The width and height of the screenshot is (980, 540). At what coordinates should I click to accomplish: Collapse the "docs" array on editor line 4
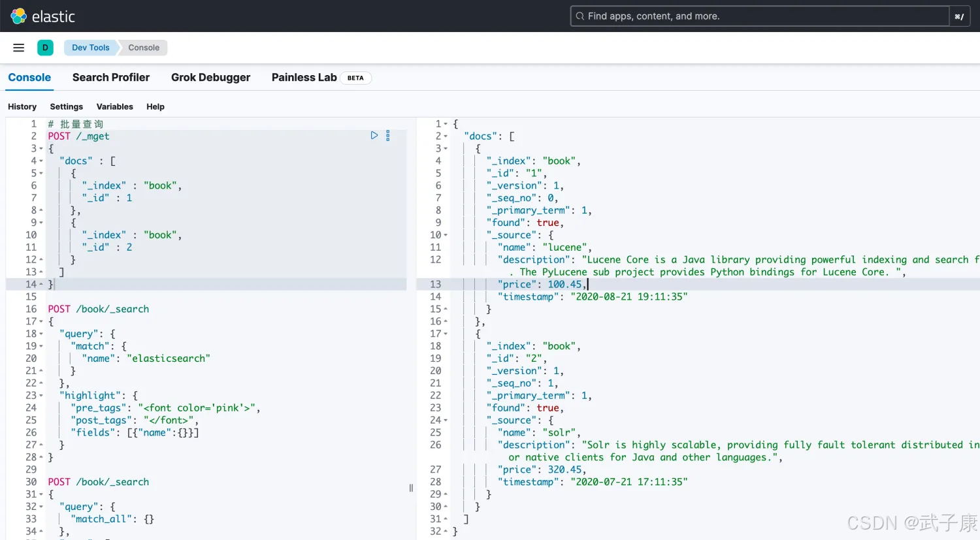(x=41, y=161)
